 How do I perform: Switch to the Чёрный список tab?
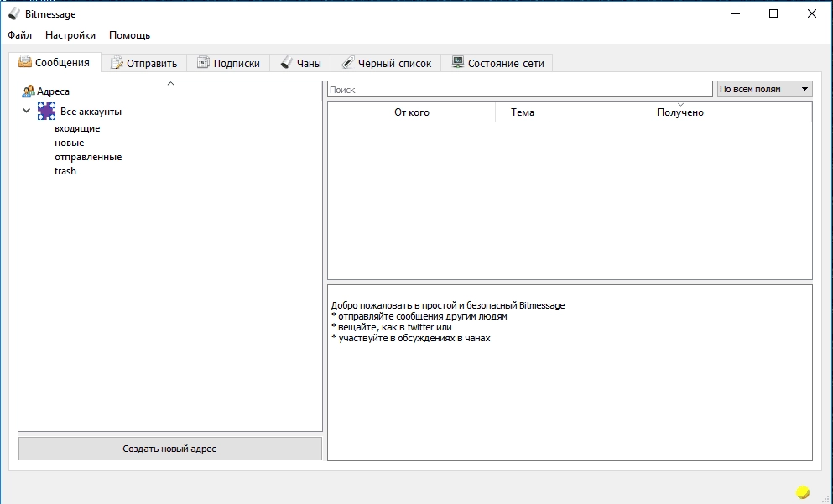(386, 63)
